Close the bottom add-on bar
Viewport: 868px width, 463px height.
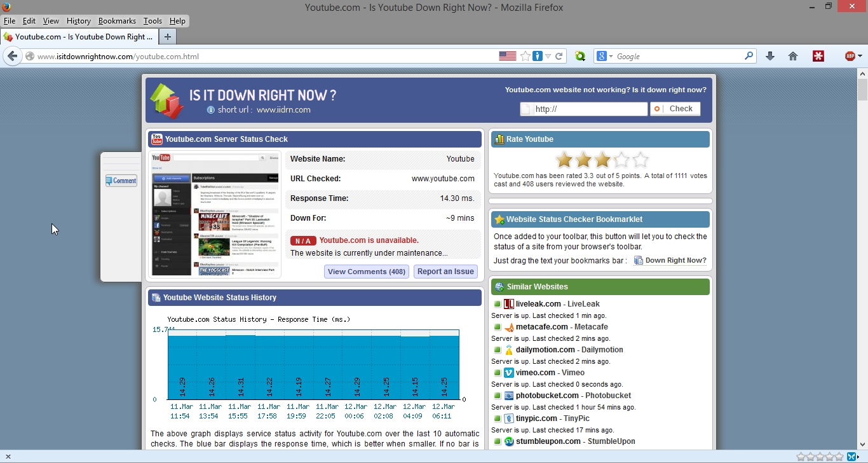tap(8, 457)
